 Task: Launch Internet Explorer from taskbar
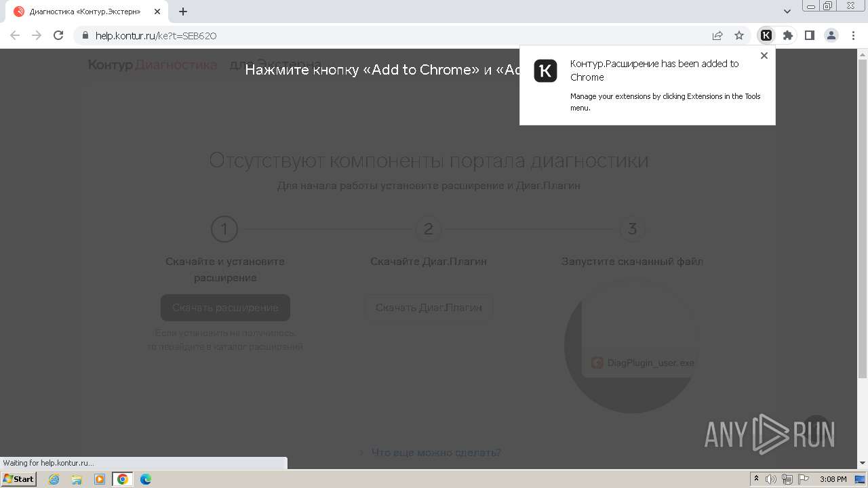[54, 479]
